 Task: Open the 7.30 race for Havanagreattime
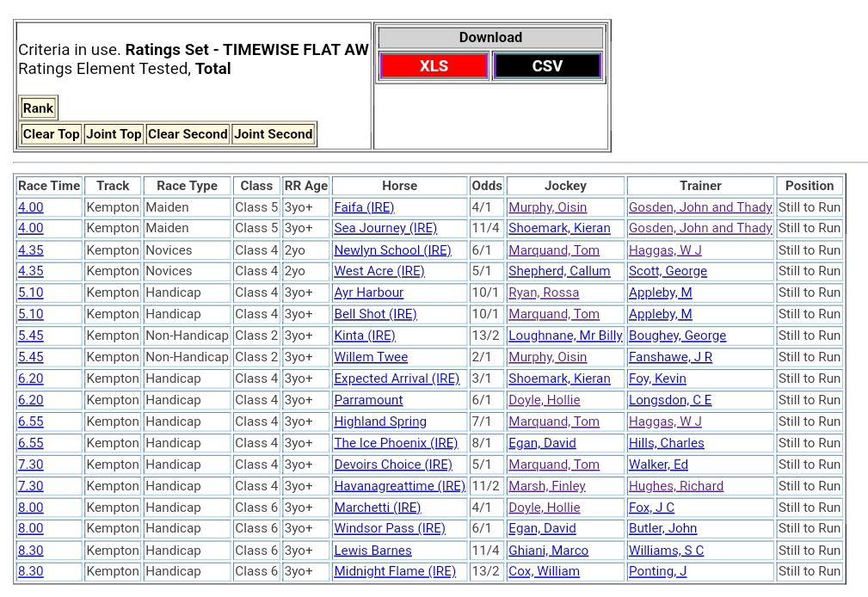pos(31,486)
